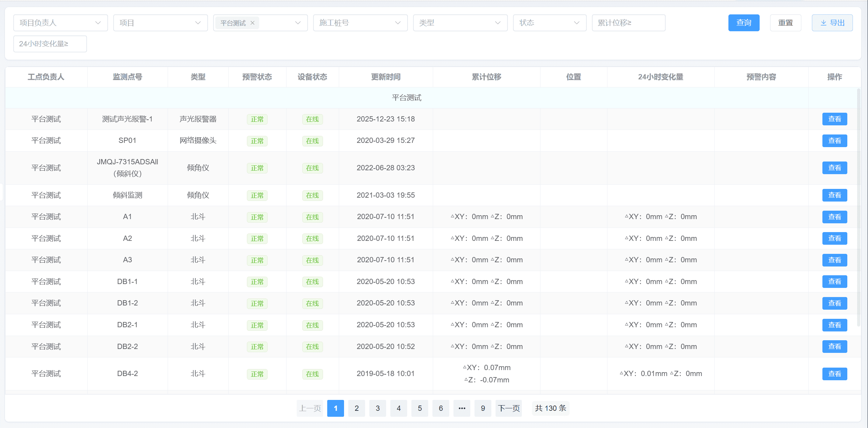
Task: Click 在线 status tag in A1 row
Action: [x=312, y=217]
